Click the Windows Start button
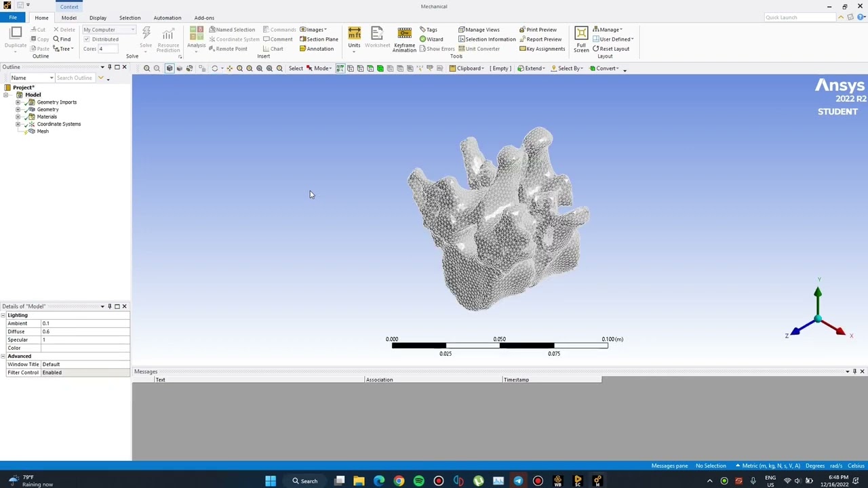The width and height of the screenshot is (868, 488). [x=271, y=481]
